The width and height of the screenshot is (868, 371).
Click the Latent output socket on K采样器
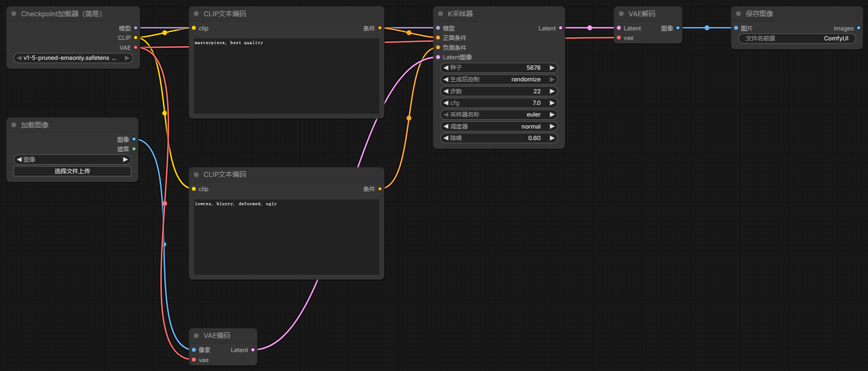[561, 28]
